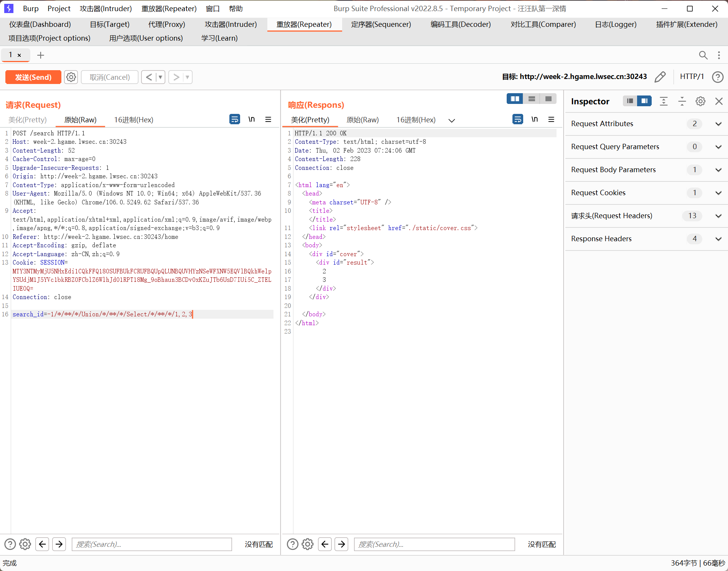
Task: Select side-by-side request/response layout
Action: click(x=515, y=99)
